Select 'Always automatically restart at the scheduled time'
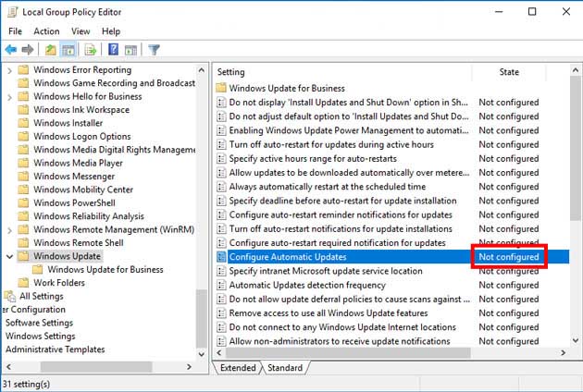This screenshot has height=392, width=583. [328, 187]
